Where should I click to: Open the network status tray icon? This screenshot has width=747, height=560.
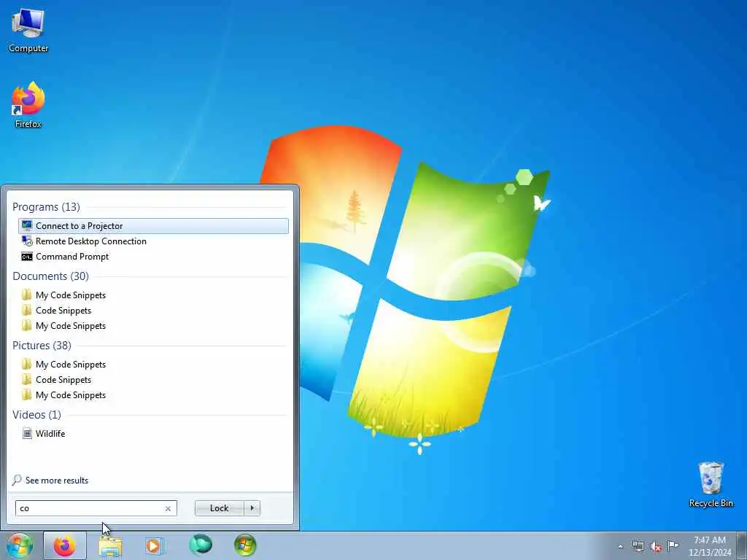click(638, 546)
